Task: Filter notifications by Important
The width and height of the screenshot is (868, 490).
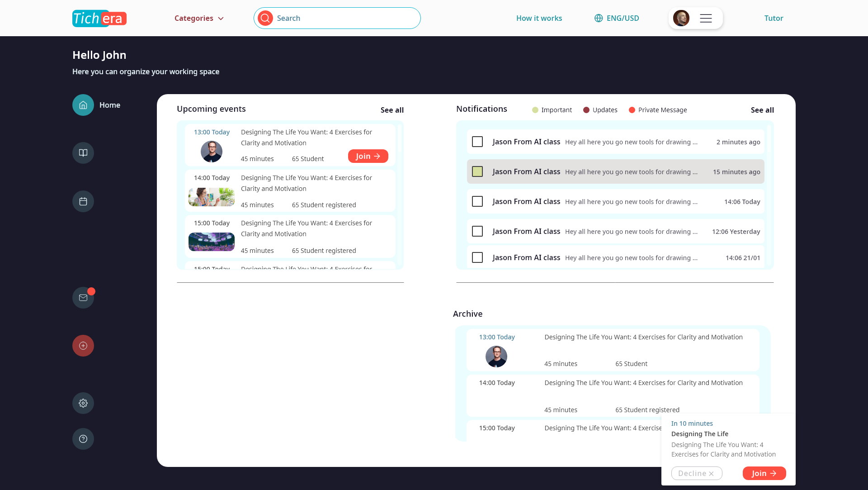Action: pyautogui.click(x=552, y=110)
